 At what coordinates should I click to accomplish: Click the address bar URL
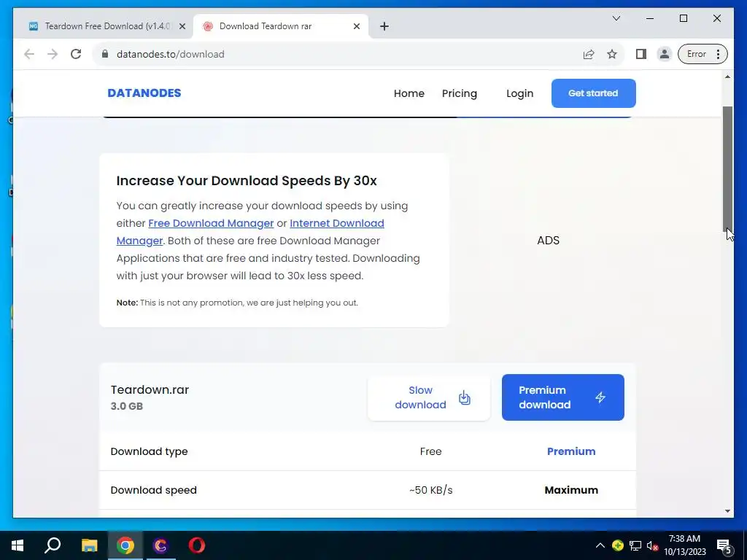click(x=171, y=54)
